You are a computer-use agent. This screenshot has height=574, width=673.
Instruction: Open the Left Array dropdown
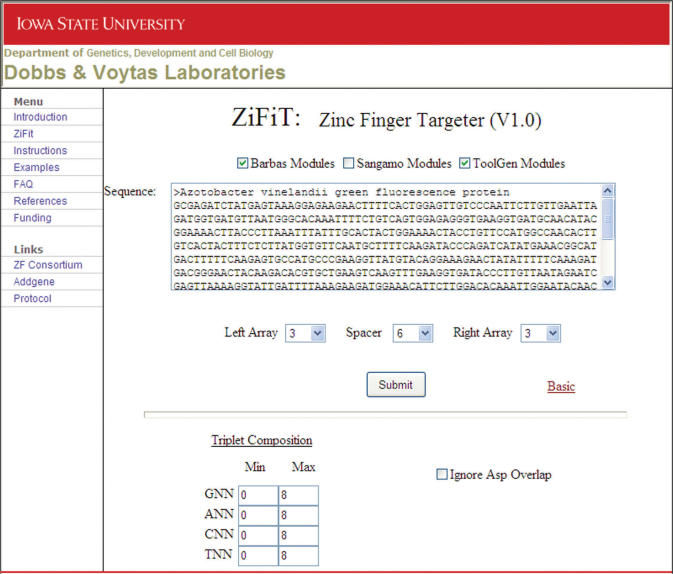(305, 333)
